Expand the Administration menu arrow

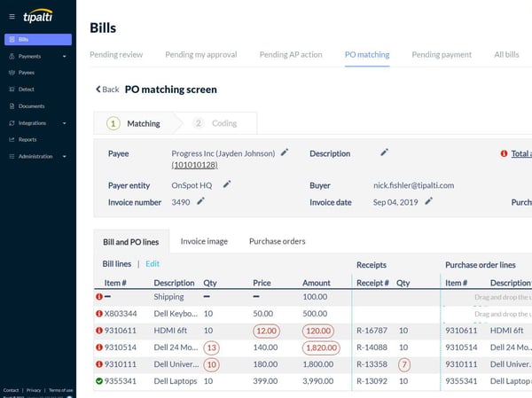tap(64, 156)
